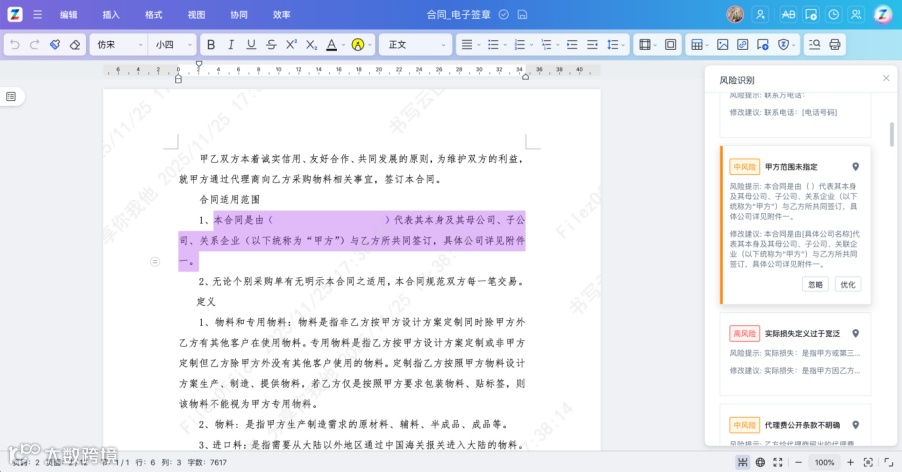The image size is (902, 472).
Task: Open the 实际损失定义过于宽泛 risk card
Action: click(x=795, y=354)
